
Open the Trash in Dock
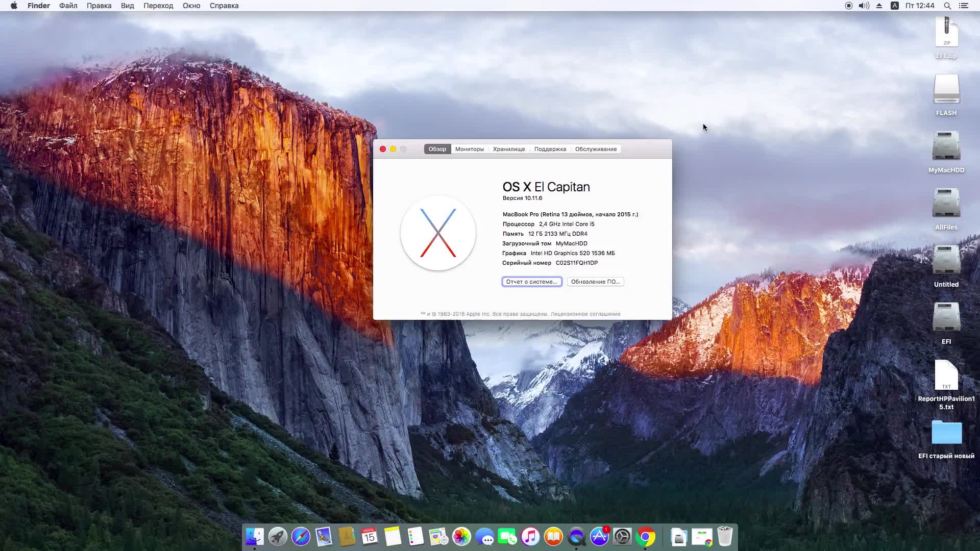point(725,537)
